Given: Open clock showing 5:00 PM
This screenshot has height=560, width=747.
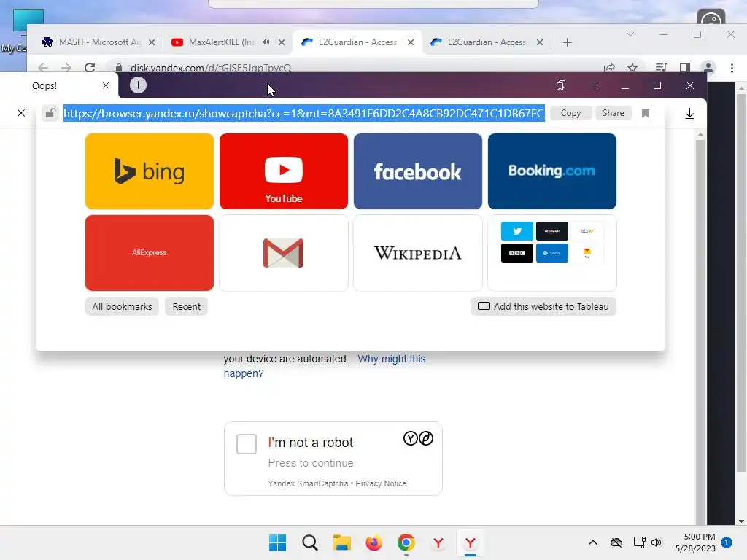Looking at the screenshot, I should (x=695, y=542).
